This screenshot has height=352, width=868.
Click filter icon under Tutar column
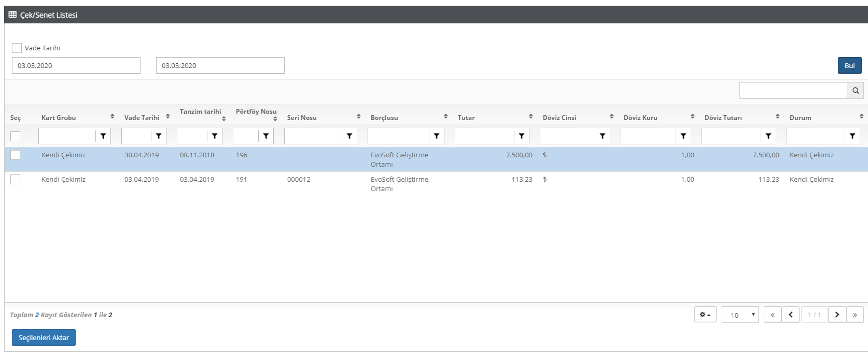(x=522, y=136)
